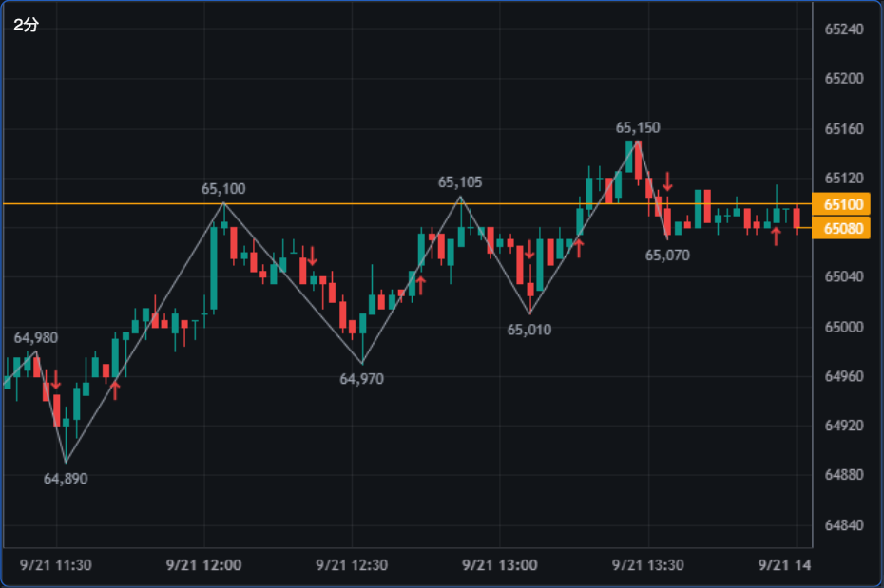This screenshot has width=884, height=588.
Task: Click the 9/21 13:00 time label
Action: tap(499, 565)
